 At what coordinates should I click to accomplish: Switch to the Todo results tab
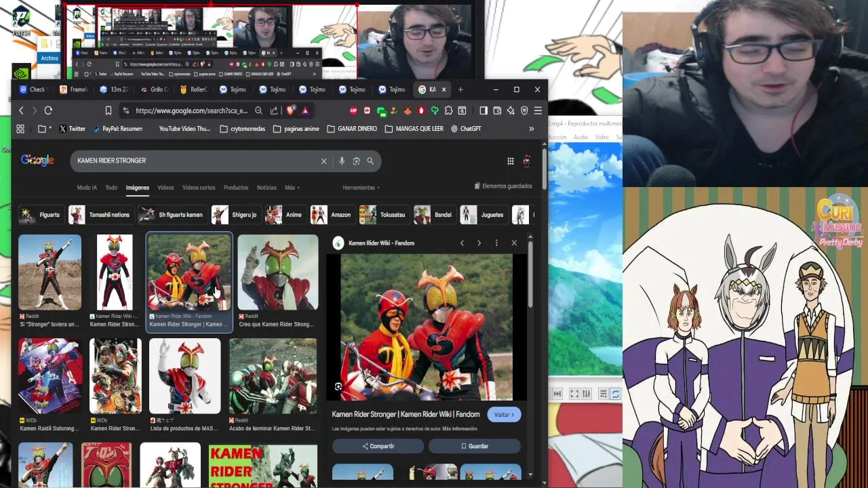(111, 188)
